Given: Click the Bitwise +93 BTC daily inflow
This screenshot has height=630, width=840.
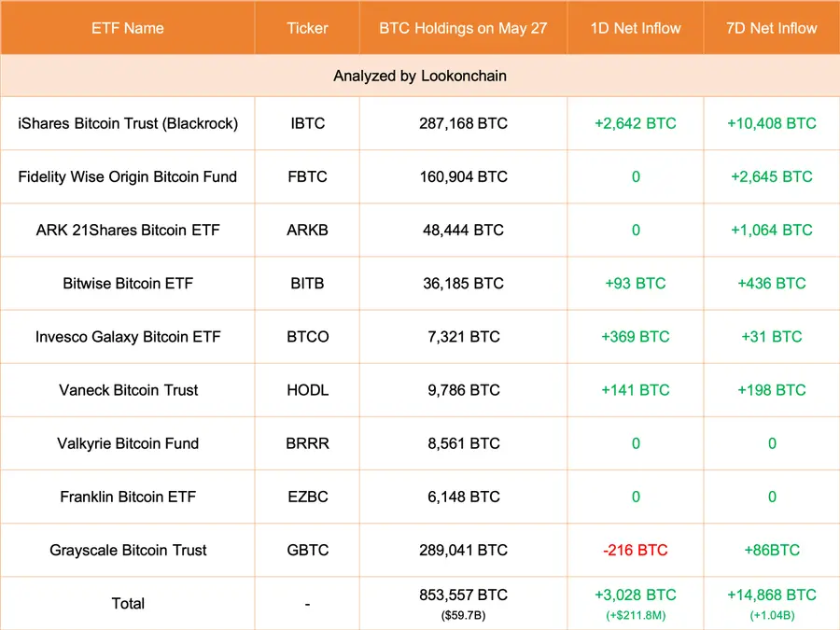Looking at the screenshot, I should click(636, 283).
